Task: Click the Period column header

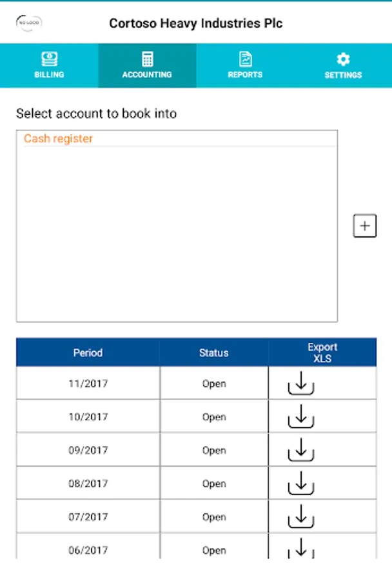Action: coord(88,353)
